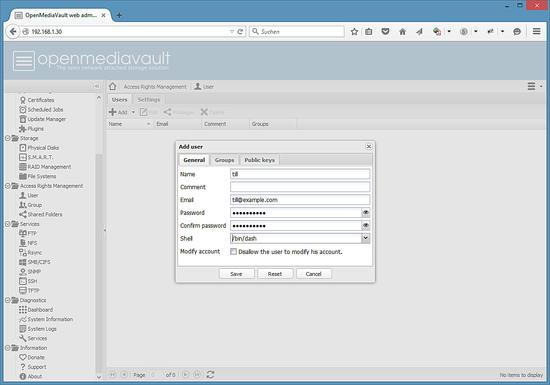Open the S.M.A.R.T. storage item
Image resolution: width=550 pixels, height=385 pixels.
point(36,157)
